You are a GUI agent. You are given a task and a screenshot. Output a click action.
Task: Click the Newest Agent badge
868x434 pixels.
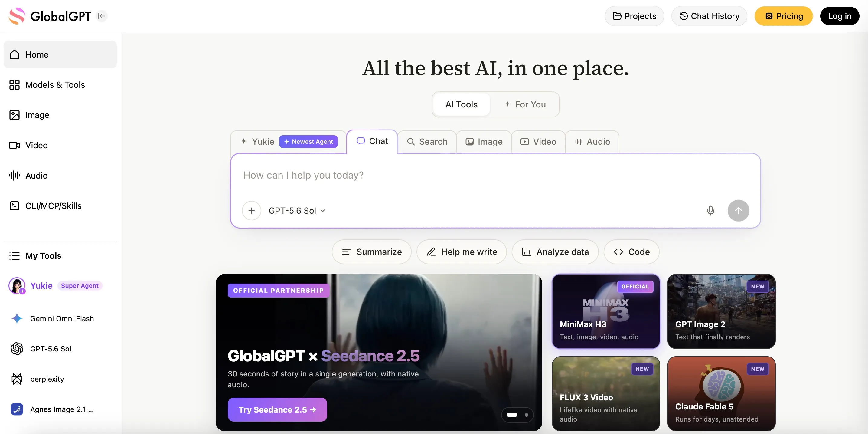(x=308, y=142)
